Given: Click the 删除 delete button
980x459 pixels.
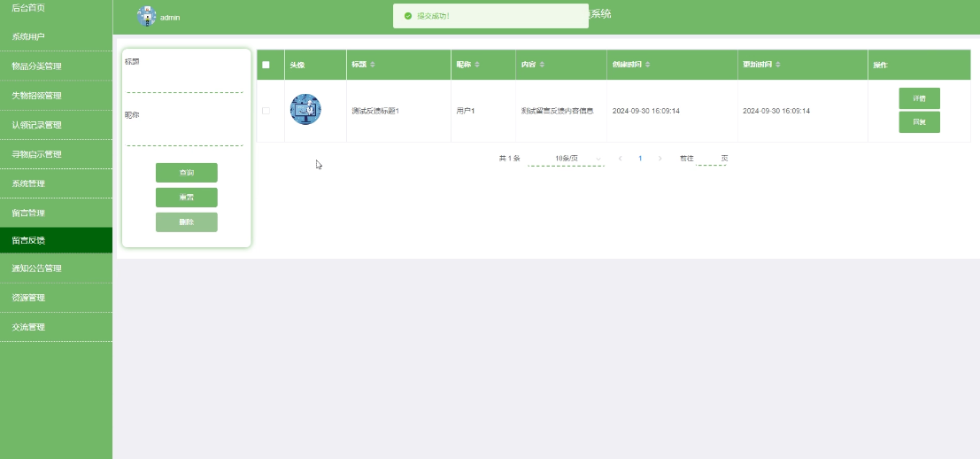Looking at the screenshot, I should click(x=186, y=222).
